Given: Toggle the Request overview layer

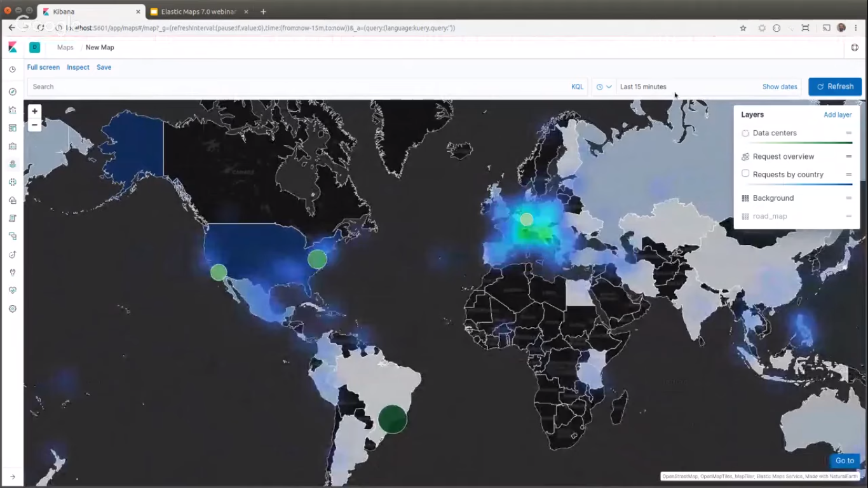Looking at the screenshot, I should point(745,156).
